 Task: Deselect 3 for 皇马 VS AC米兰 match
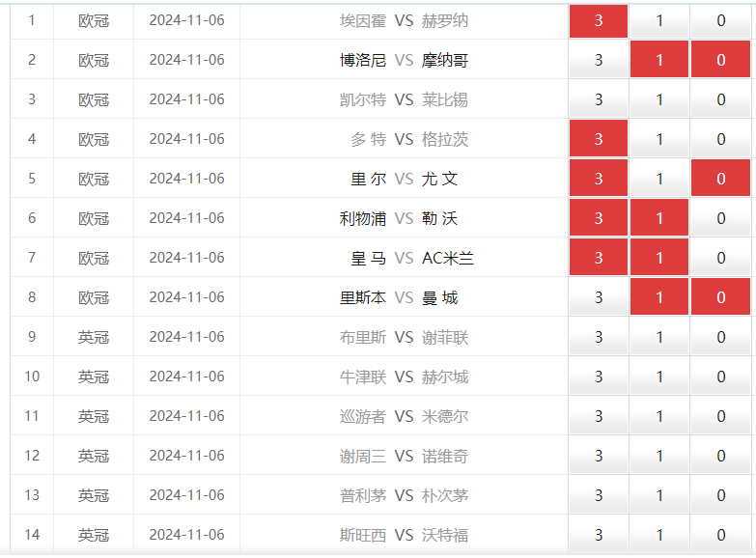599,258
